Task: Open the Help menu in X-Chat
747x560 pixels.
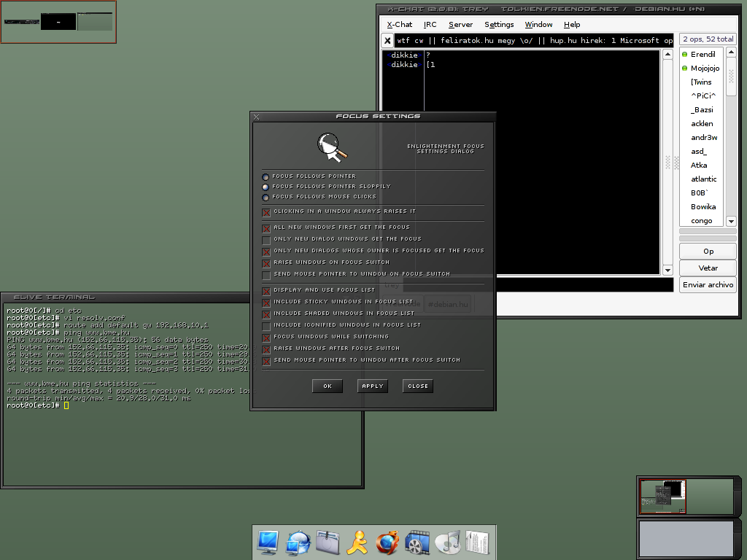Action: (x=572, y=24)
